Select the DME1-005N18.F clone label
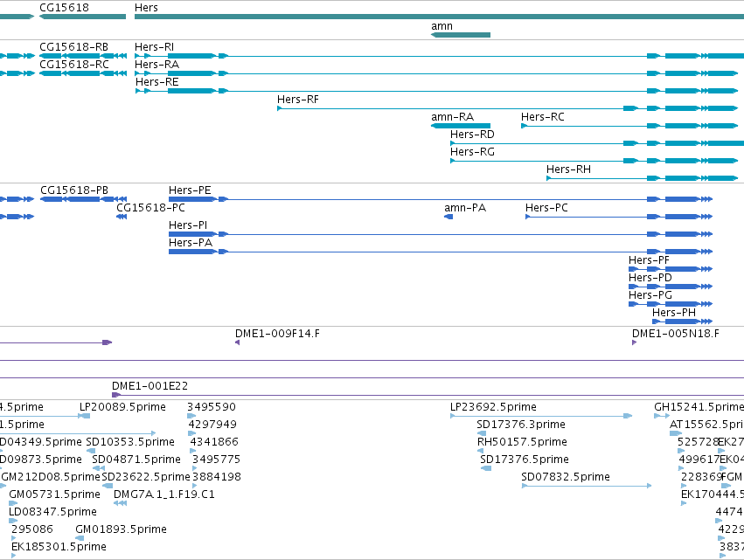 [676, 335]
